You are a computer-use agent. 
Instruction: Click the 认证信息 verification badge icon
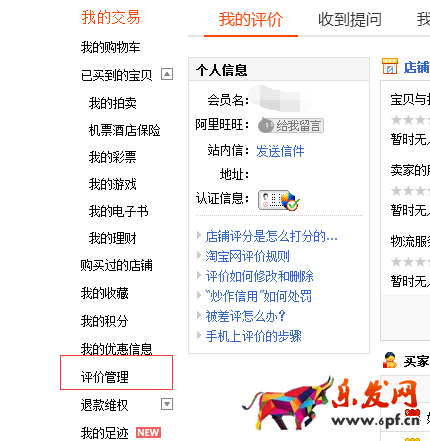pos(279,200)
